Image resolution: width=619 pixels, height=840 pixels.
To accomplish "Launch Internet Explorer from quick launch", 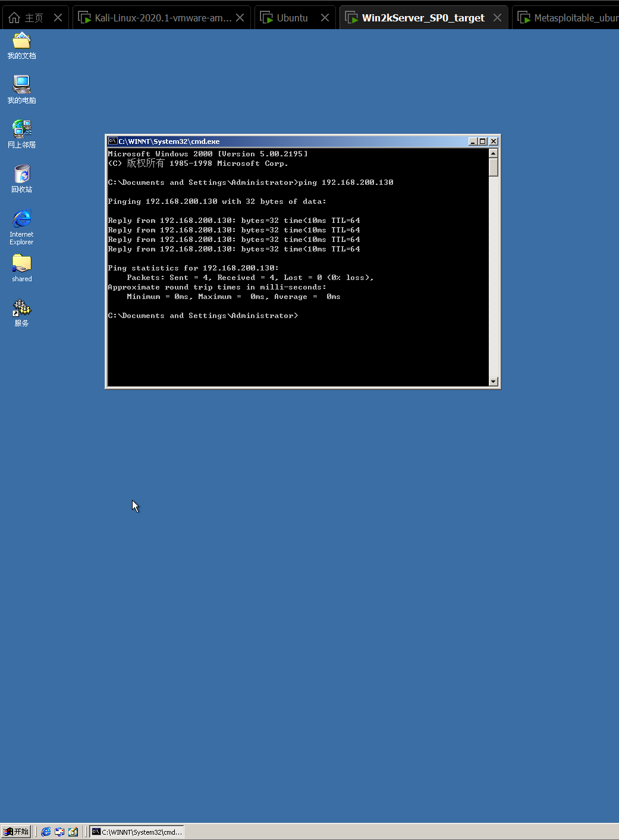I will point(46,832).
